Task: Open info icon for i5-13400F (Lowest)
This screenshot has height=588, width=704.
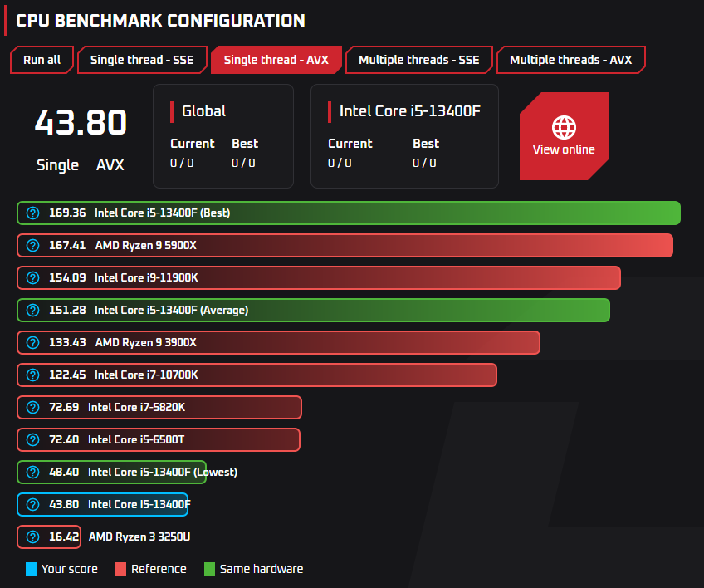Action: (x=32, y=472)
